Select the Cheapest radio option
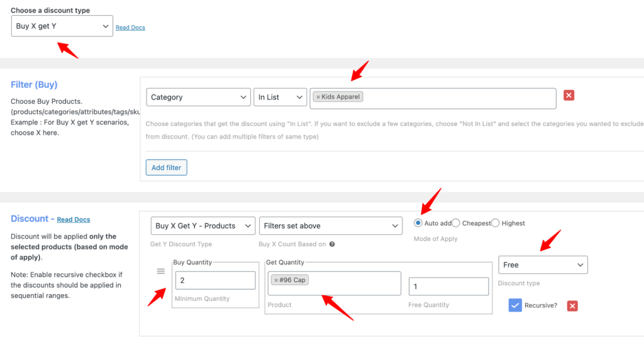 [x=457, y=223]
